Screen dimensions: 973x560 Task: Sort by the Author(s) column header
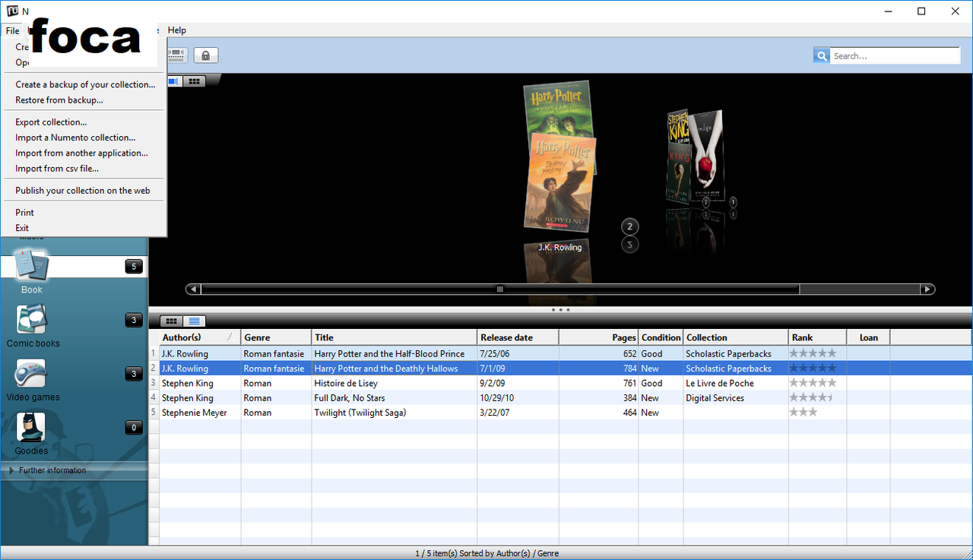(200, 337)
